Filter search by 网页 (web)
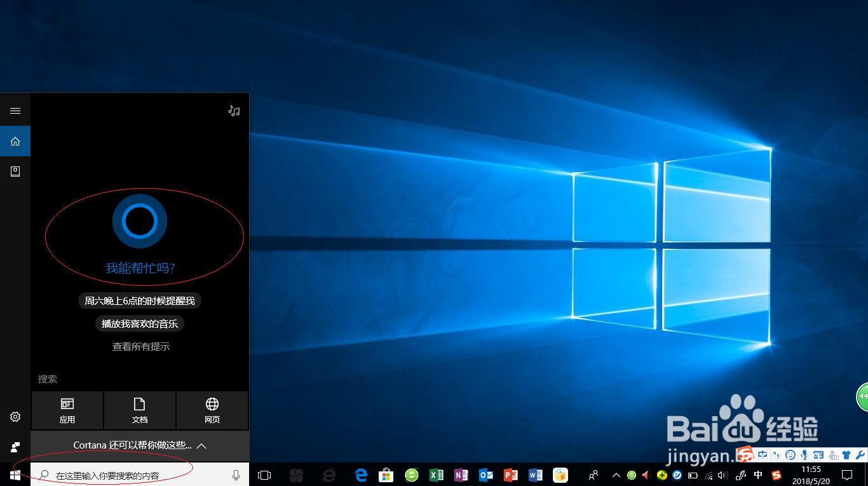The image size is (868, 486). (x=212, y=410)
